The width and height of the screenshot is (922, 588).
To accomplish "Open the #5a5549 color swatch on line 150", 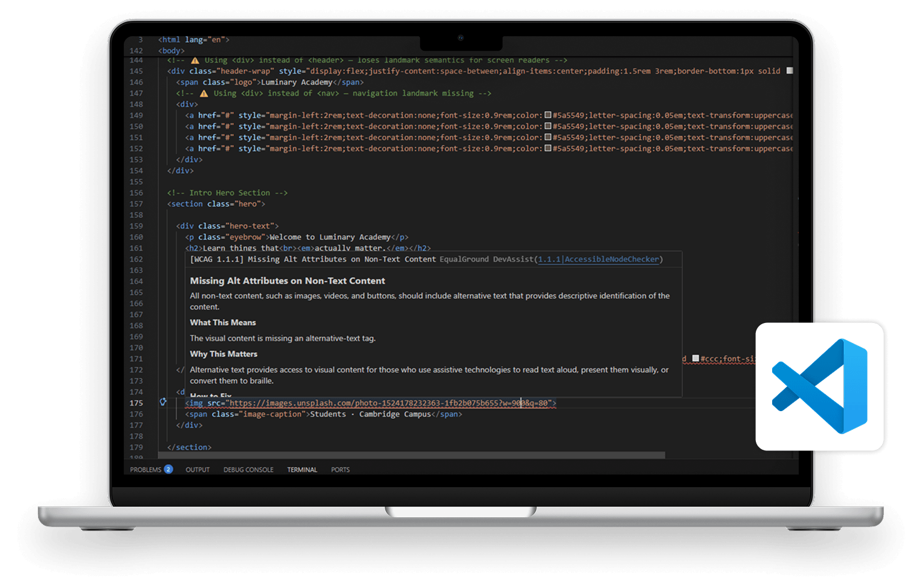I will tap(548, 126).
